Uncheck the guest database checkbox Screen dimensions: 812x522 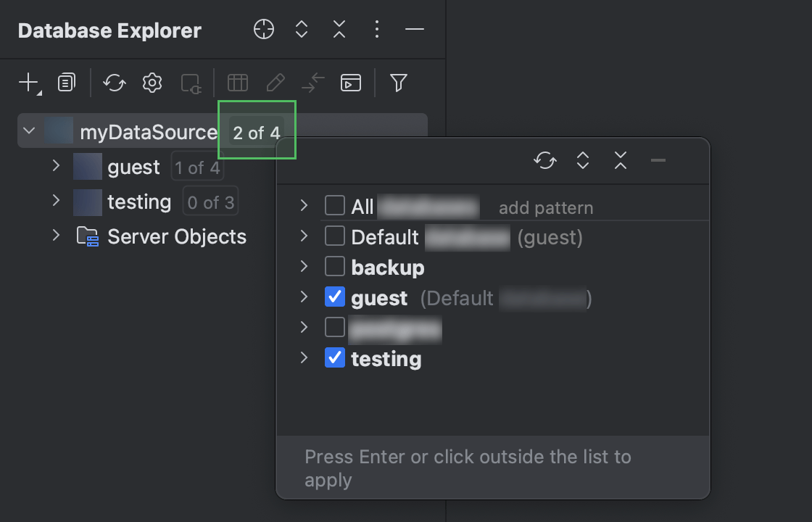pos(335,297)
